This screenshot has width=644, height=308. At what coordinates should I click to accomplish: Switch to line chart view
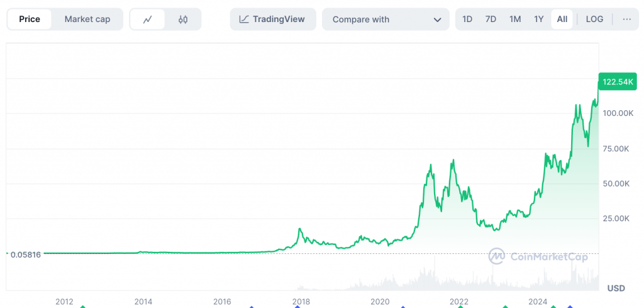(x=148, y=20)
